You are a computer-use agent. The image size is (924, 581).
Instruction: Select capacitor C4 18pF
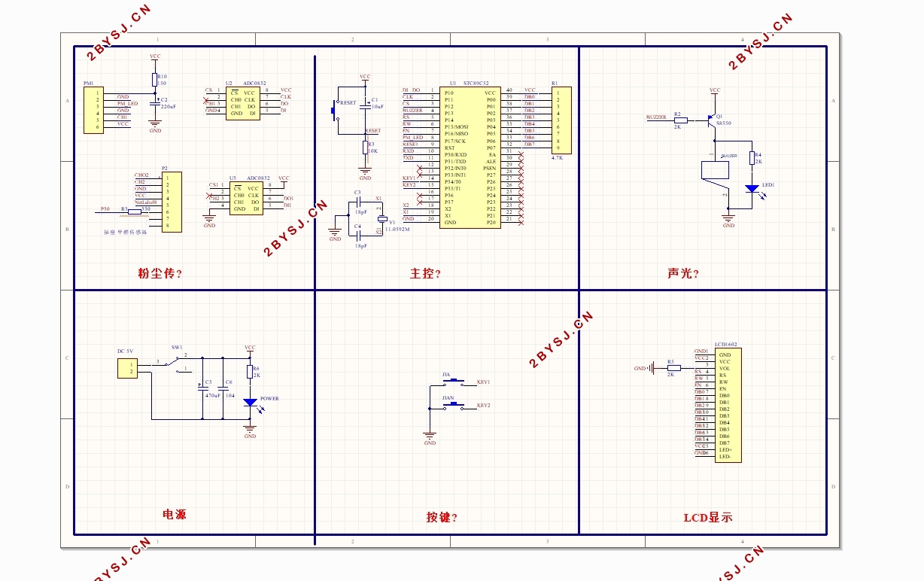pos(358,236)
